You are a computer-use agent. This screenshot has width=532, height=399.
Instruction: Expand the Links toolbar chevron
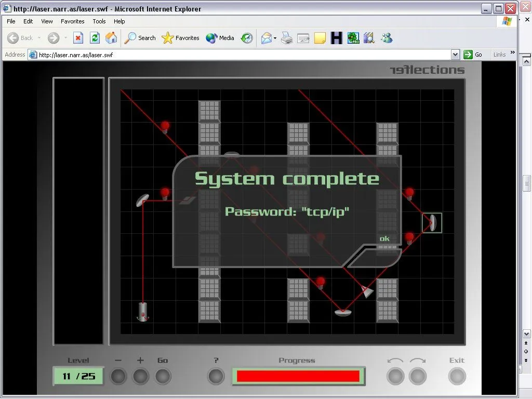click(x=512, y=52)
